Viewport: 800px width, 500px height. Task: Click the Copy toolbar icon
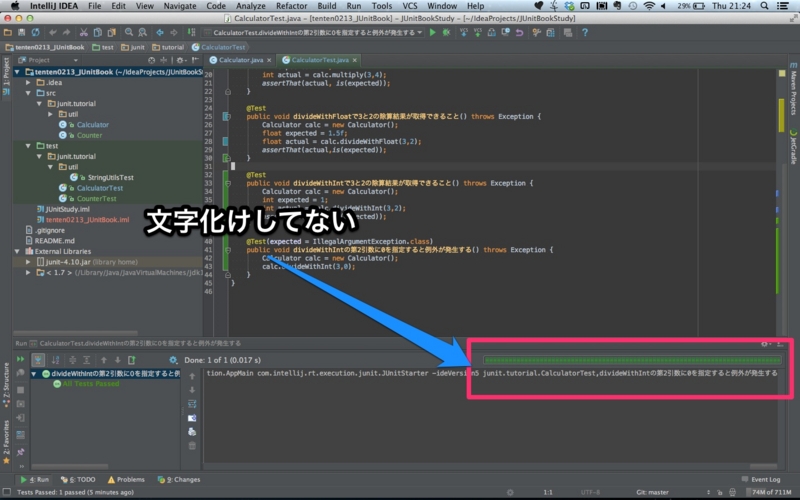[97, 33]
